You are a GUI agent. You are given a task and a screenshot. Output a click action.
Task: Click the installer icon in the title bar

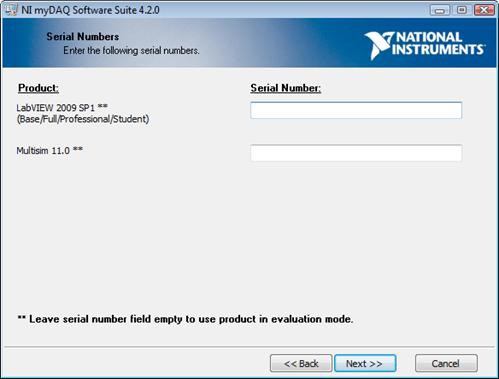[11, 9]
